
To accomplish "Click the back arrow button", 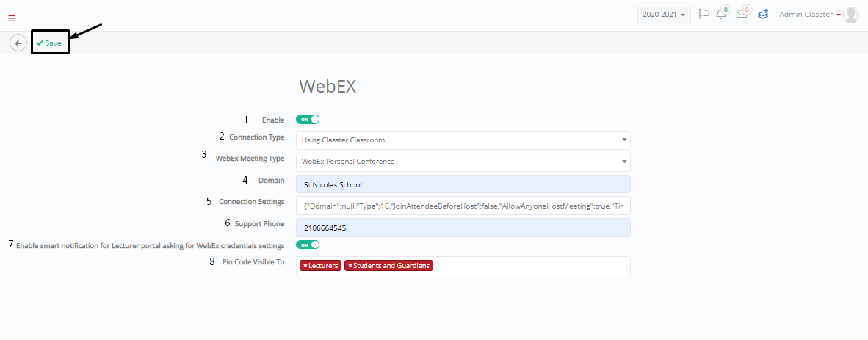I will pos(18,43).
